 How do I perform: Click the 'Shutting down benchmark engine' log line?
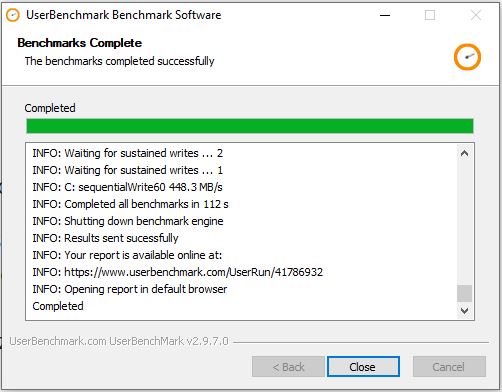(x=128, y=221)
